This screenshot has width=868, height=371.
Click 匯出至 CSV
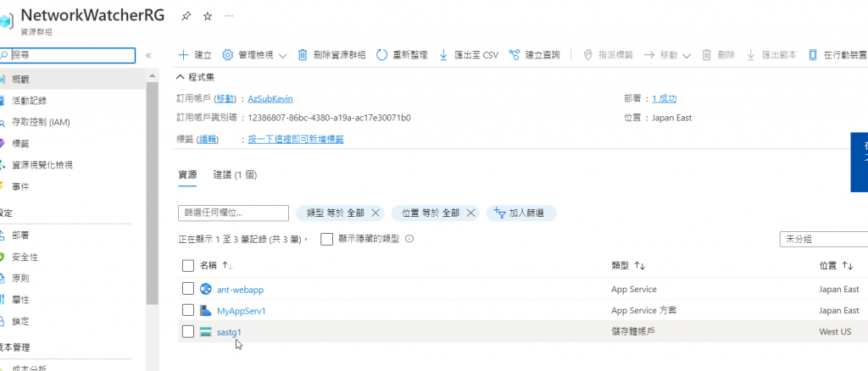[468, 55]
